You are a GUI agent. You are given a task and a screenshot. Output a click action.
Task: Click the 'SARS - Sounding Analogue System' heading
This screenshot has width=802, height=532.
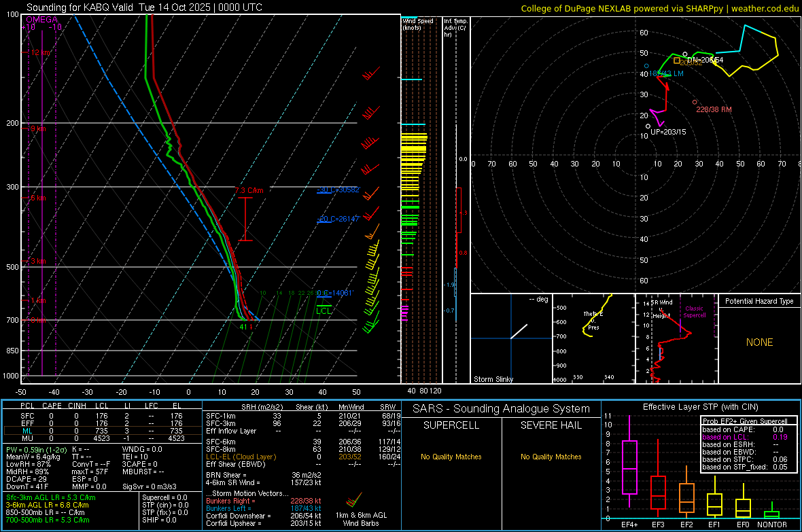(502, 409)
